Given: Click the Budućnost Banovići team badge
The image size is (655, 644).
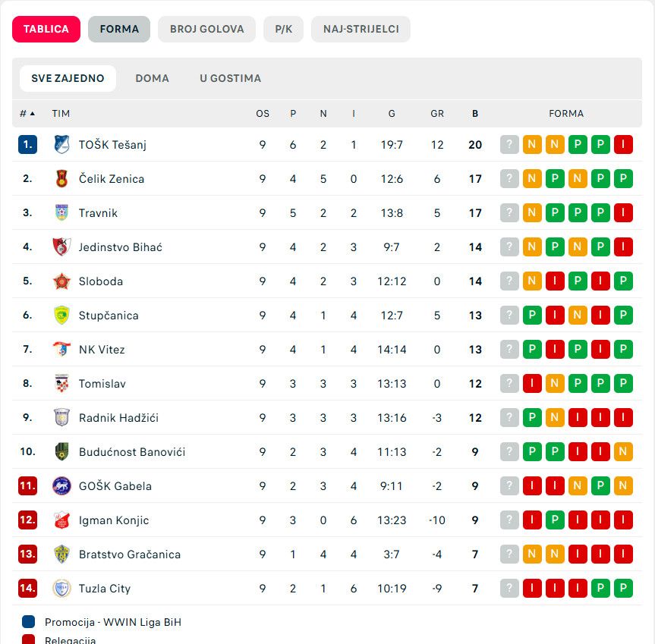Looking at the screenshot, I should [x=61, y=451].
